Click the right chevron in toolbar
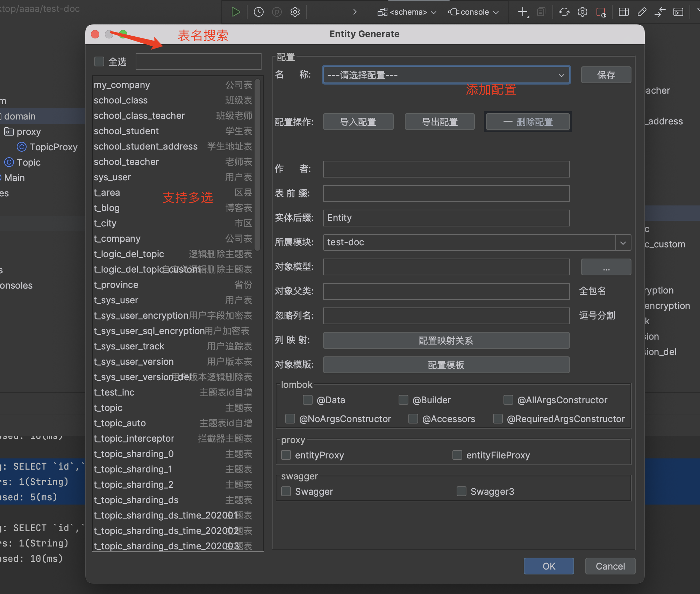 [x=355, y=12]
